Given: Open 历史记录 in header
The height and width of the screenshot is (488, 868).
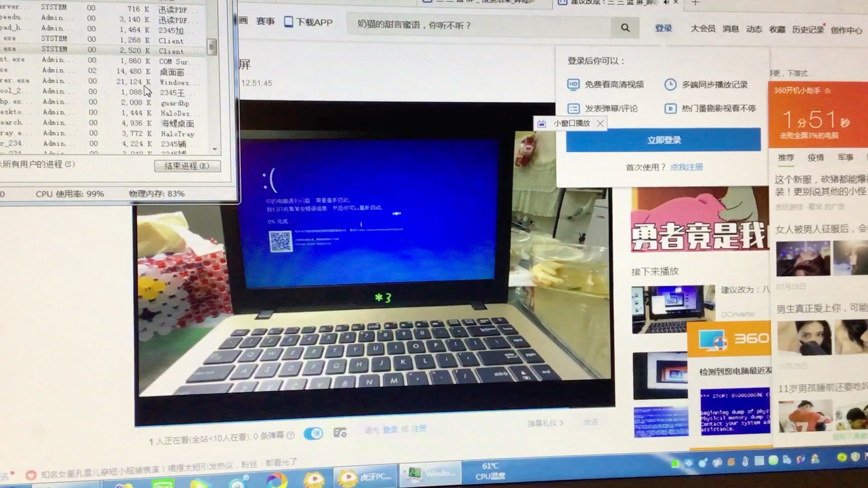Looking at the screenshot, I should pos(807,30).
